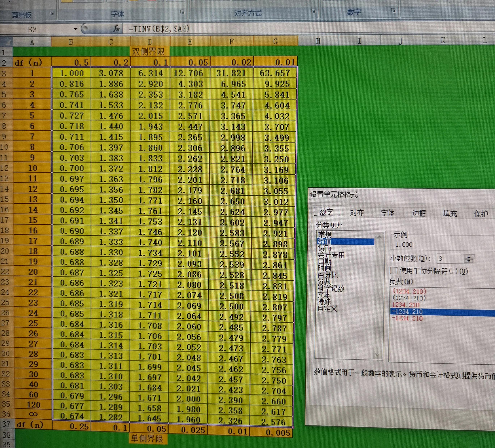Choose 百分比 category in the list
The height and width of the screenshot is (448, 495).
(327, 275)
